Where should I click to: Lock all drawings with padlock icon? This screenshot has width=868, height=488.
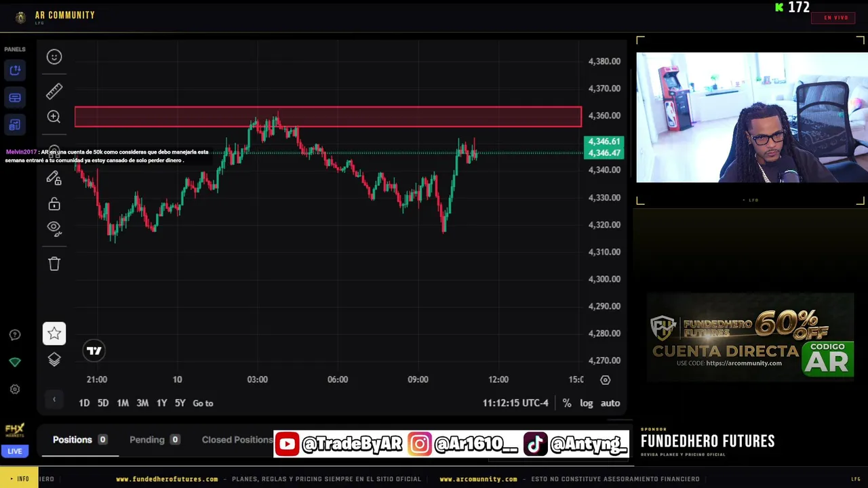[x=54, y=203]
